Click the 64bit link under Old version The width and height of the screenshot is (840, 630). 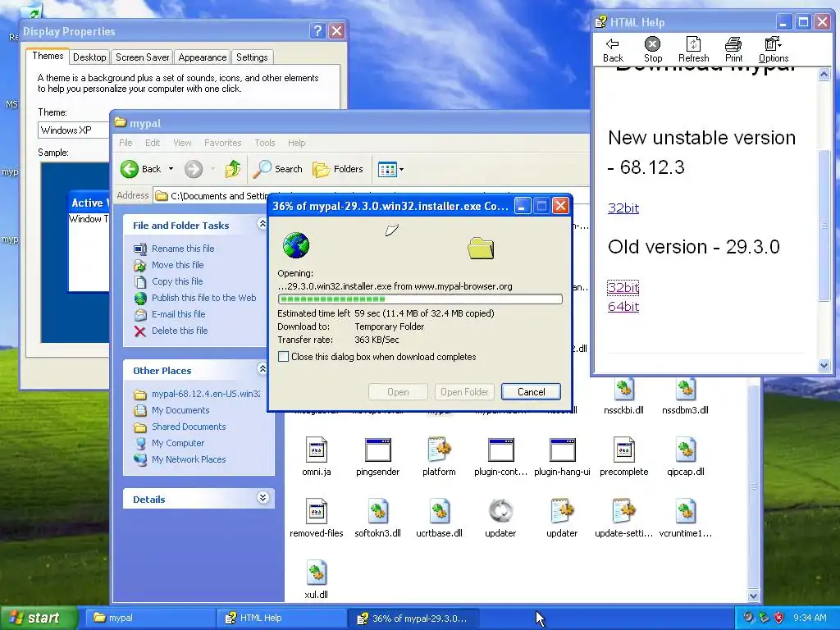click(x=623, y=307)
